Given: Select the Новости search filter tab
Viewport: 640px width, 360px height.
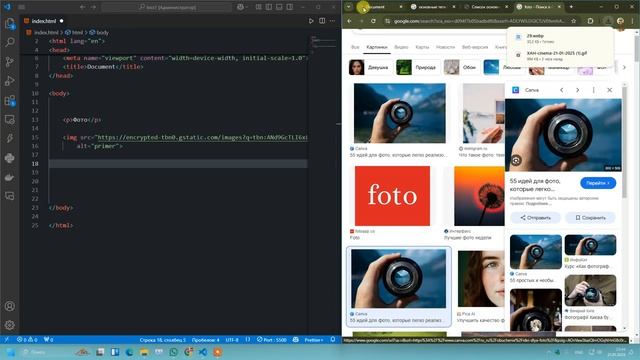Looking at the screenshot, I should [x=445, y=47].
